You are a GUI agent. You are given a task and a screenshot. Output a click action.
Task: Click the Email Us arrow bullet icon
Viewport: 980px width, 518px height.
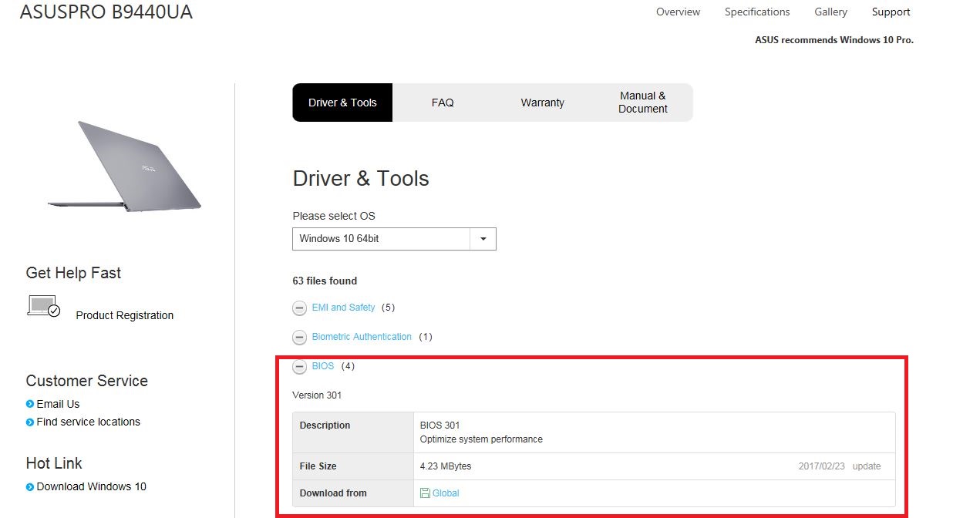pyautogui.click(x=30, y=404)
